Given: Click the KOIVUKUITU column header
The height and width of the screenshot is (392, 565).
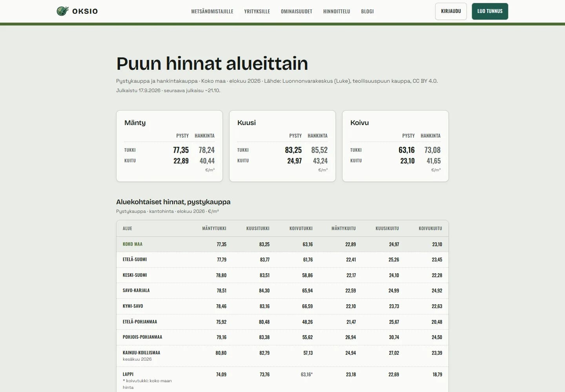Looking at the screenshot, I should 430,229.
